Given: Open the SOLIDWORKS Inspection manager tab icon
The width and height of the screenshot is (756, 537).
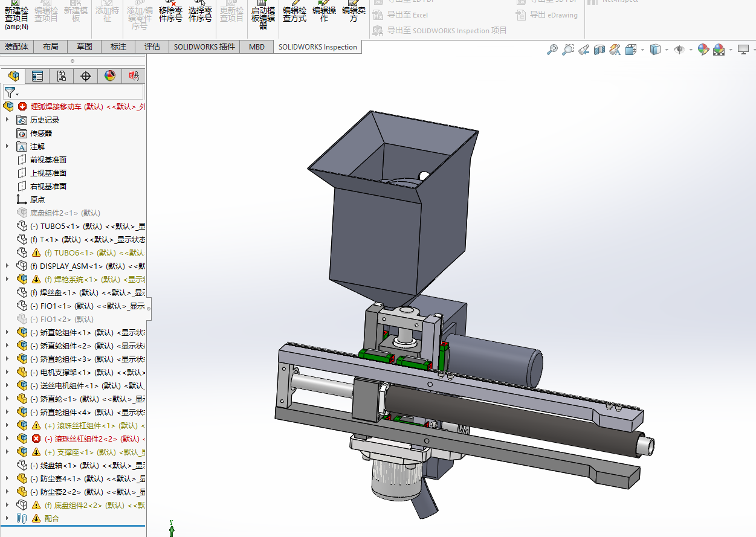Looking at the screenshot, I should pos(134,76).
